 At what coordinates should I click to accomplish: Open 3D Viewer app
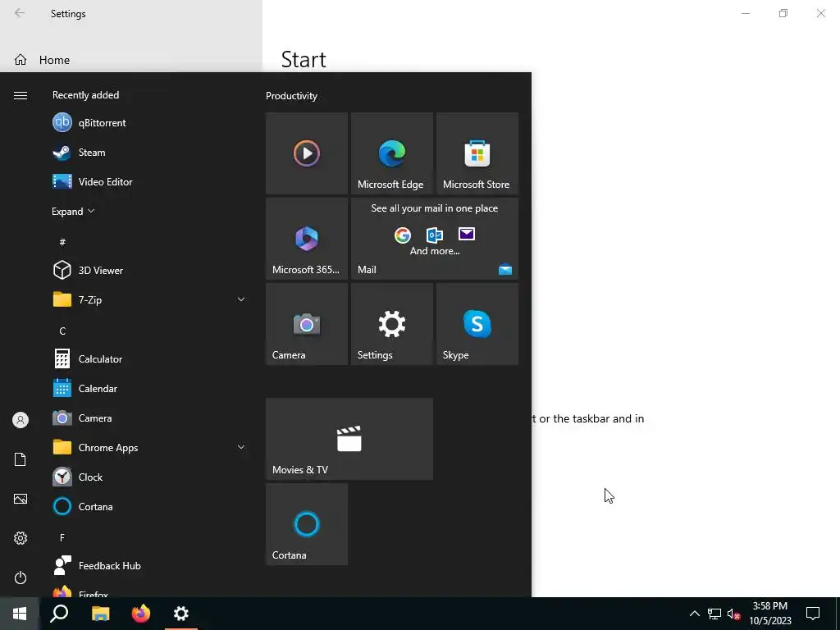[x=149, y=270]
